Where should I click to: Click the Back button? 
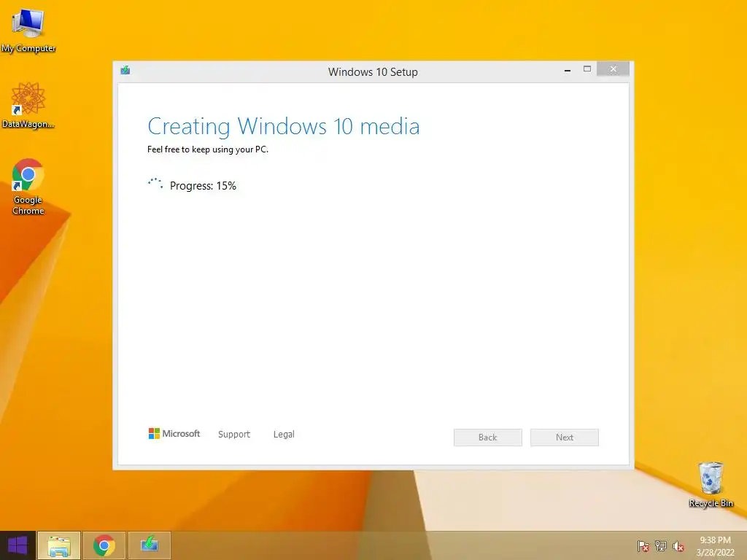tap(488, 437)
